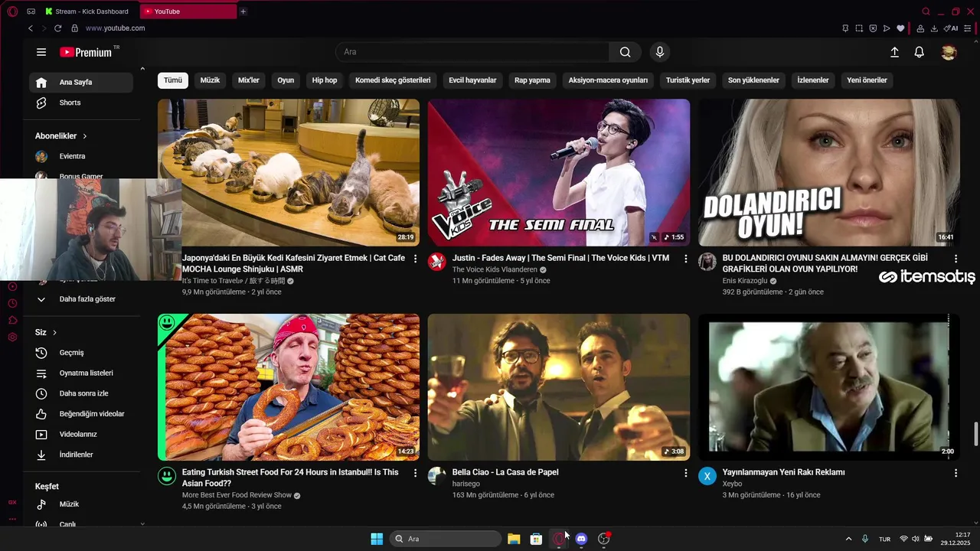The image size is (980, 551).
Task: Open Beğendiğim videolar list
Action: (81, 414)
